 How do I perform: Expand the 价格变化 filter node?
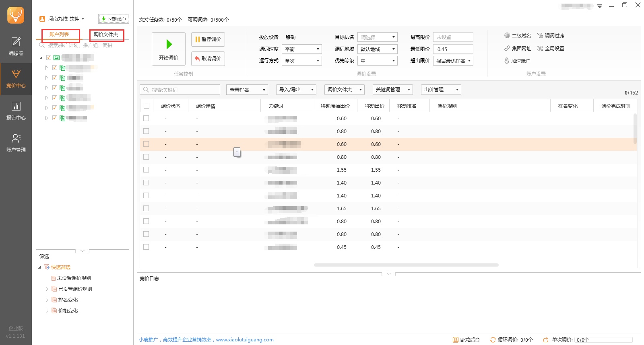(47, 310)
